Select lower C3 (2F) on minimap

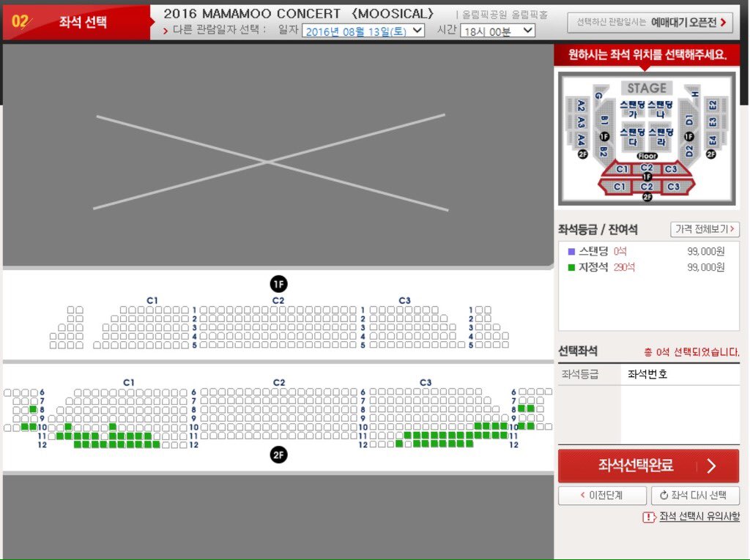(x=674, y=187)
